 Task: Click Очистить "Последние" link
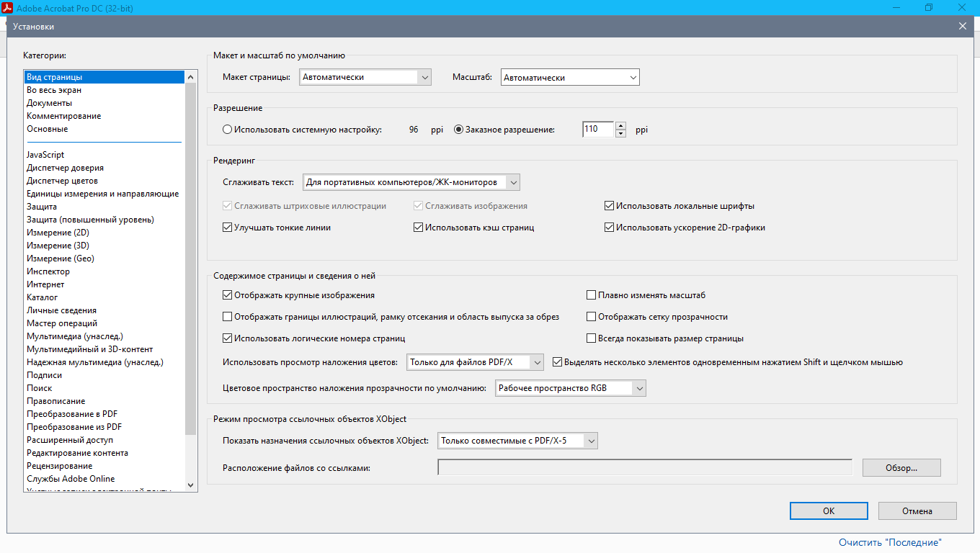tap(890, 542)
